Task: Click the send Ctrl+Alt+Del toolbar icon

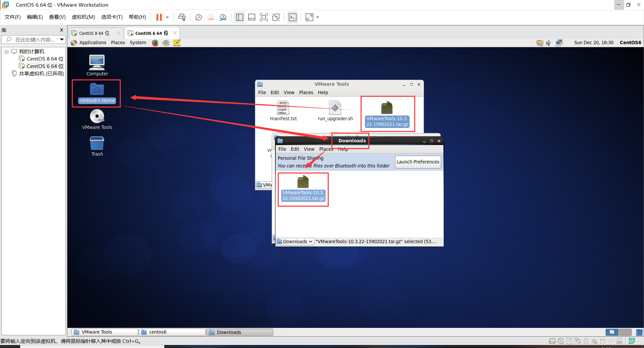Action: [x=182, y=17]
